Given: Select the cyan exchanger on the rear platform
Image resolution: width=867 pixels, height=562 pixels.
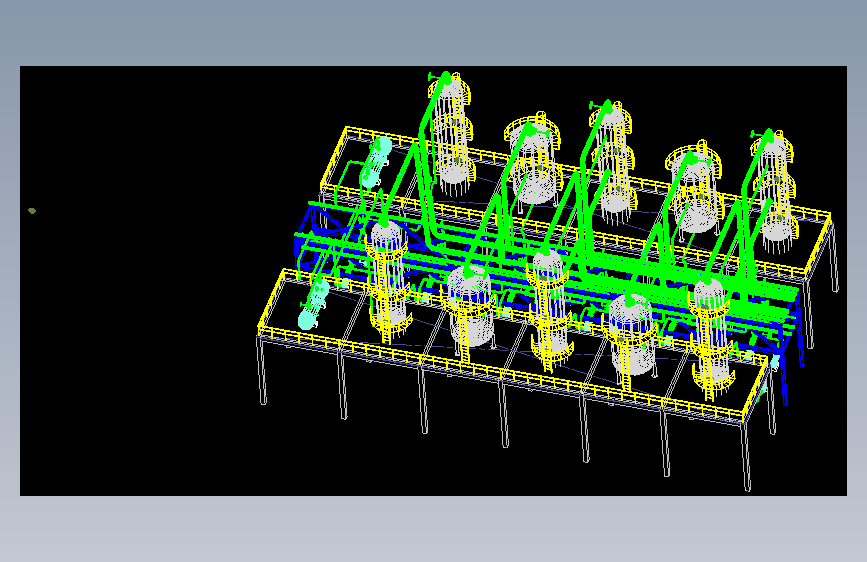Looking at the screenshot, I should (376, 162).
